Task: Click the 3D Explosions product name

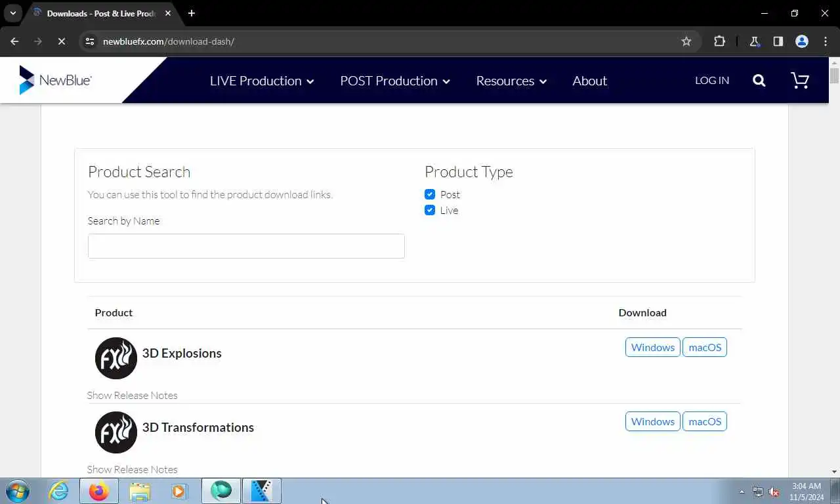Action: click(182, 353)
